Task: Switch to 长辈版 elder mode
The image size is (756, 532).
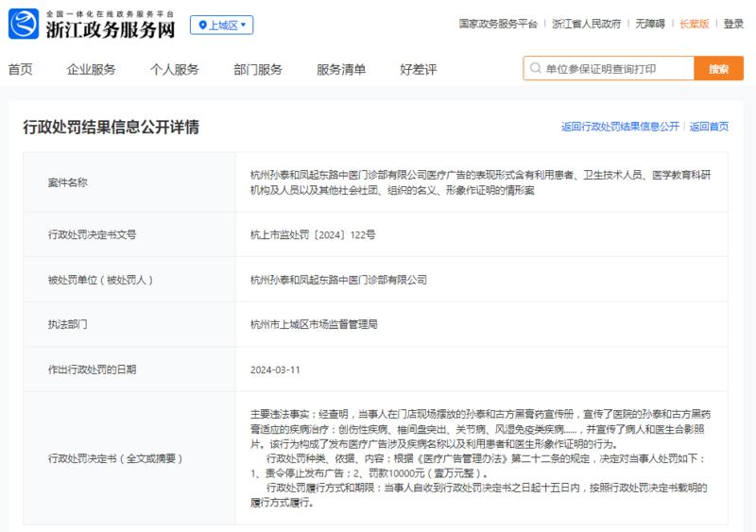Action: [695, 24]
